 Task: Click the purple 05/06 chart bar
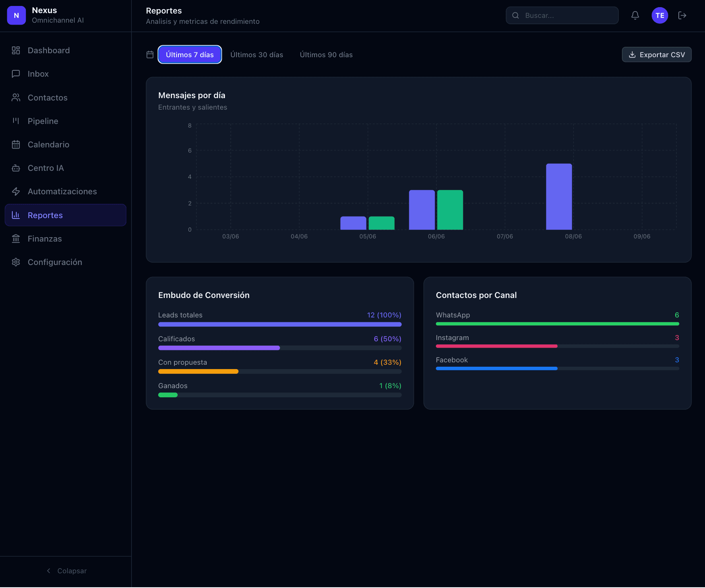[353, 223]
